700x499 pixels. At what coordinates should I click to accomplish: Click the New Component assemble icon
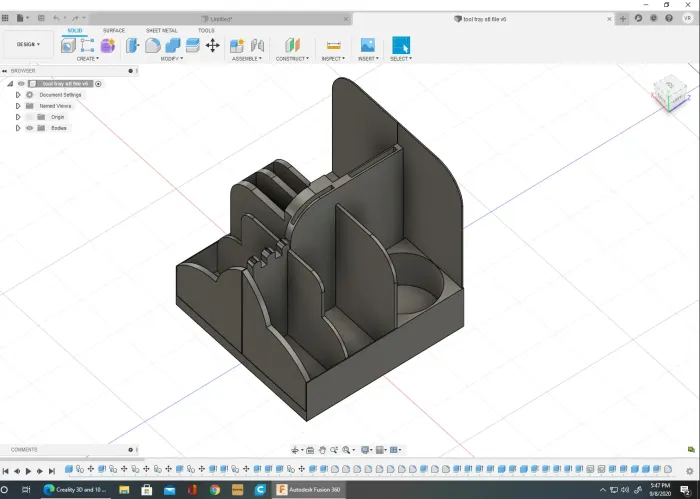[x=237, y=45]
